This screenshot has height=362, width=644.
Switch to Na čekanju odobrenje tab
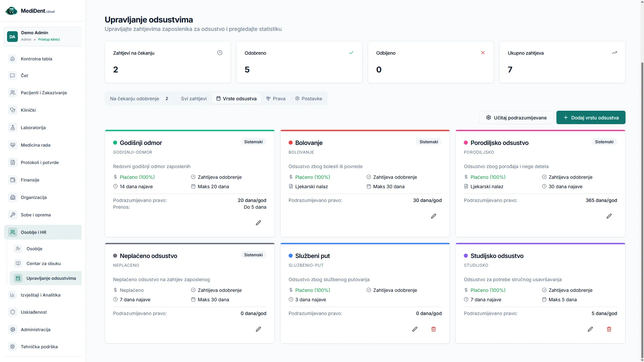[140, 99]
